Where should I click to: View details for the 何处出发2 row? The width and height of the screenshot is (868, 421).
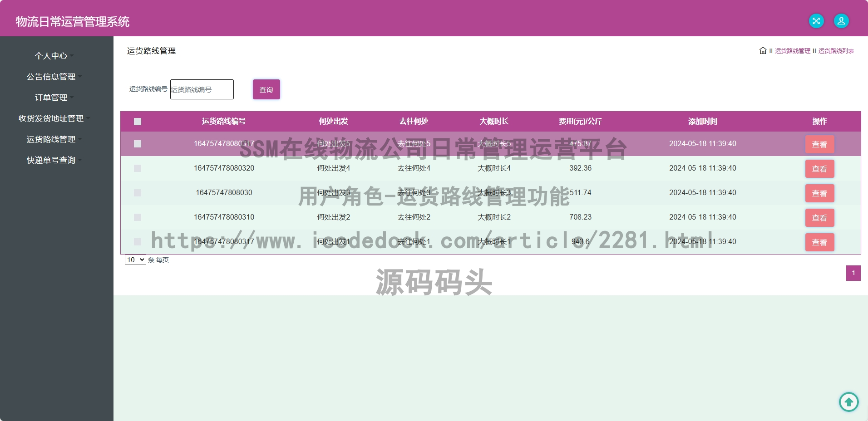tap(819, 218)
